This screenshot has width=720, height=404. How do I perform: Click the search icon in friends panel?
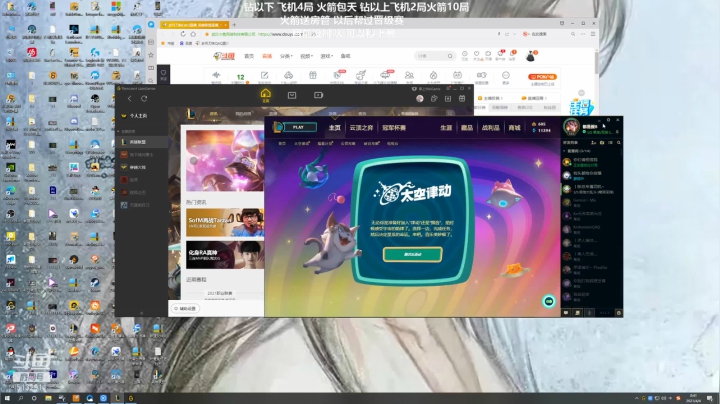click(x=619, y=143)
